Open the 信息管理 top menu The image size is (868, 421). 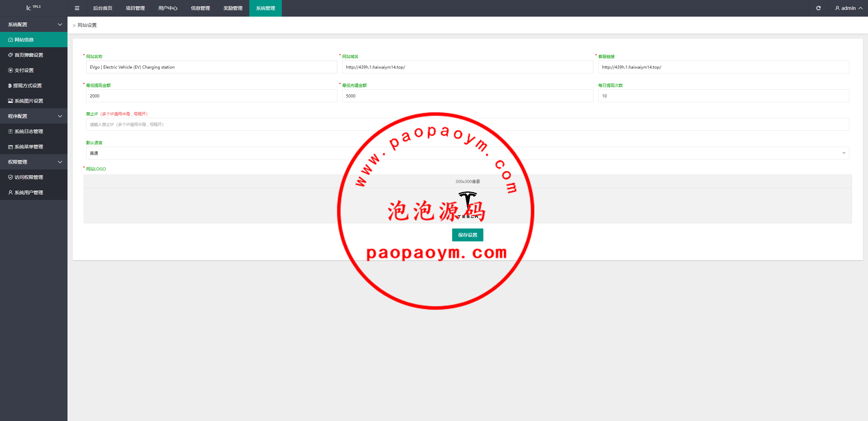[200, 8]
